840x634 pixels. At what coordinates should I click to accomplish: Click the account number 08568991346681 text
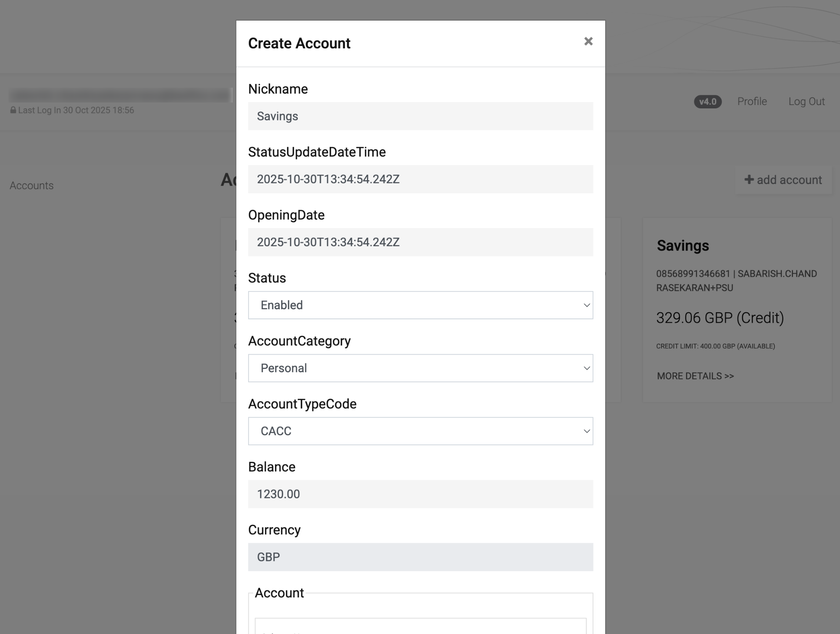coord(693,274)
